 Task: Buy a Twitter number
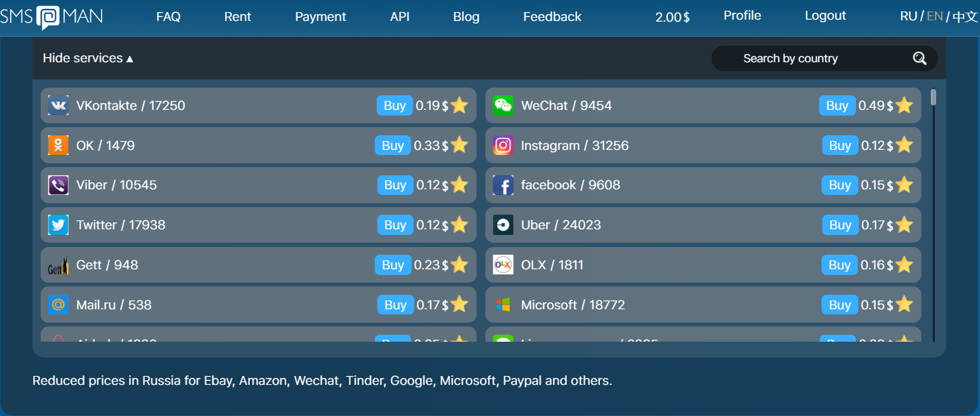(395, 224)
